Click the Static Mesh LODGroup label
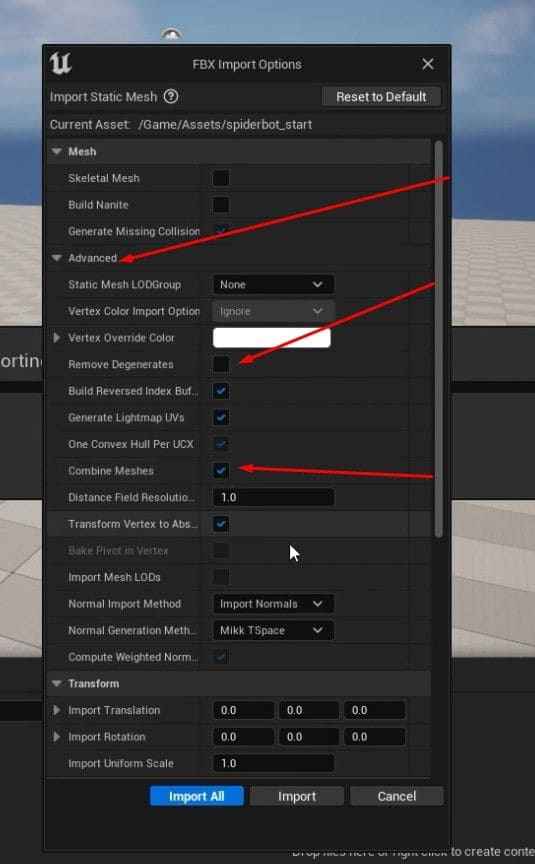Screen dimensions: 535x864 [x=125, y=285]
